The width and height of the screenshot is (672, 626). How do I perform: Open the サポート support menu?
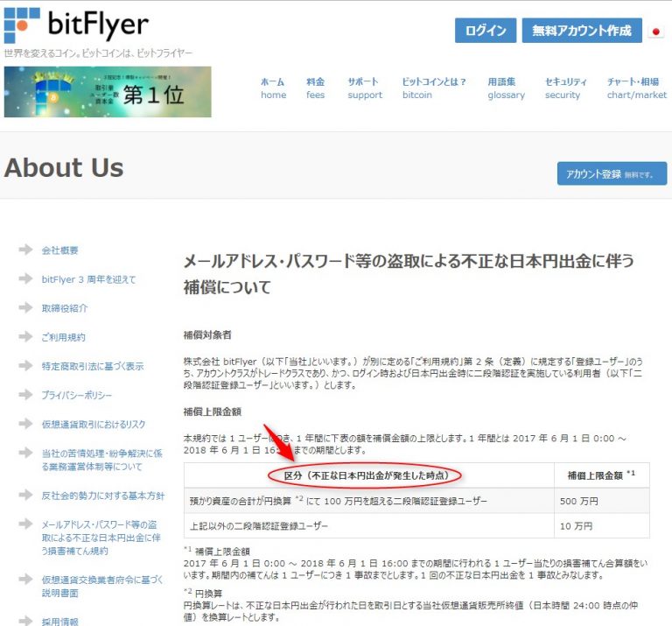point(365,88)
